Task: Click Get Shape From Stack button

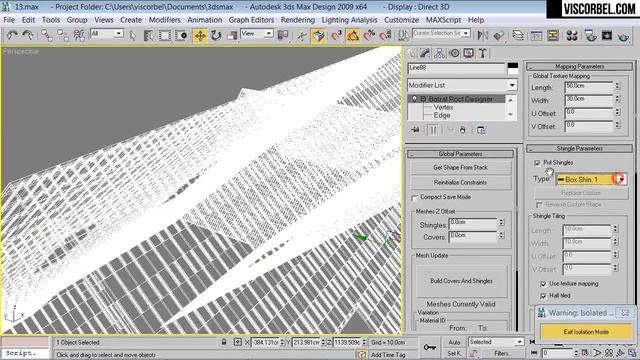Action: pos(460,168)
